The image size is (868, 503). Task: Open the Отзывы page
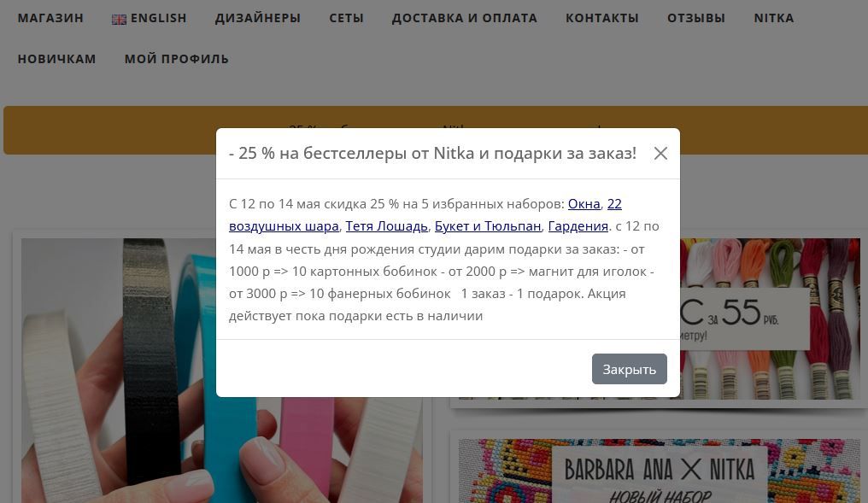[695, 18]
